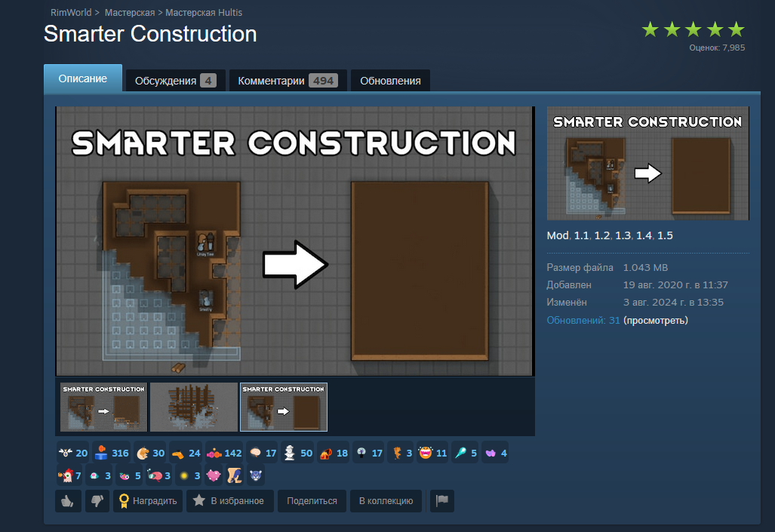Click the 1.5 version tag

(665, 235)
